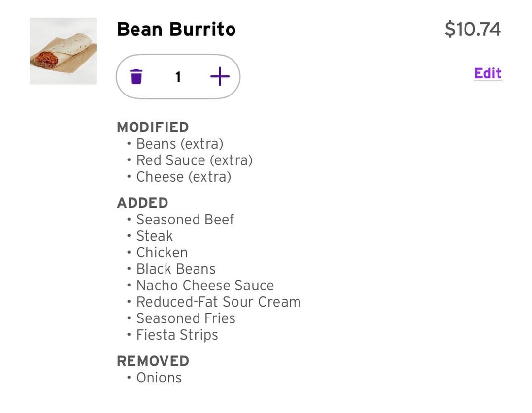Click the ADDED section heading

pyautogui.click(x=142, y=203)
